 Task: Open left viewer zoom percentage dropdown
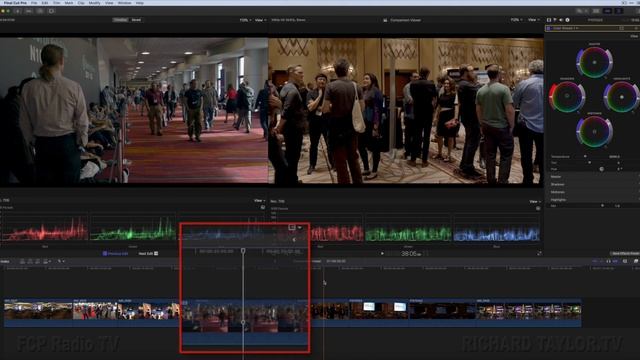(x=245, y=20)
